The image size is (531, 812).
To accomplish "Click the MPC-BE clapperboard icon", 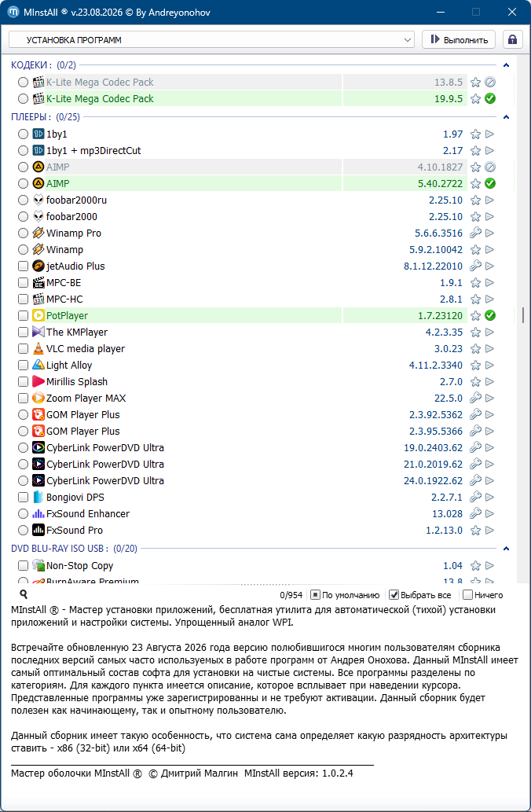I will tap(38, 283).
